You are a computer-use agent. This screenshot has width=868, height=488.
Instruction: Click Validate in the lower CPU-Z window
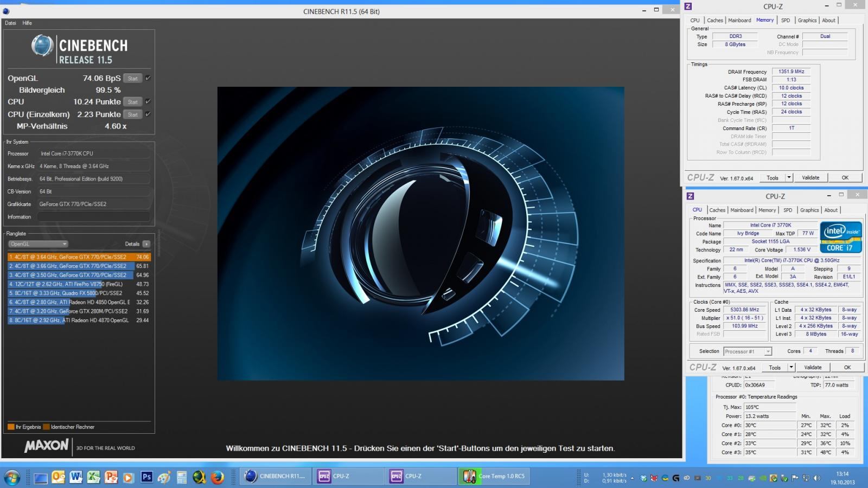pyautogui.click(x=813, y=368)
